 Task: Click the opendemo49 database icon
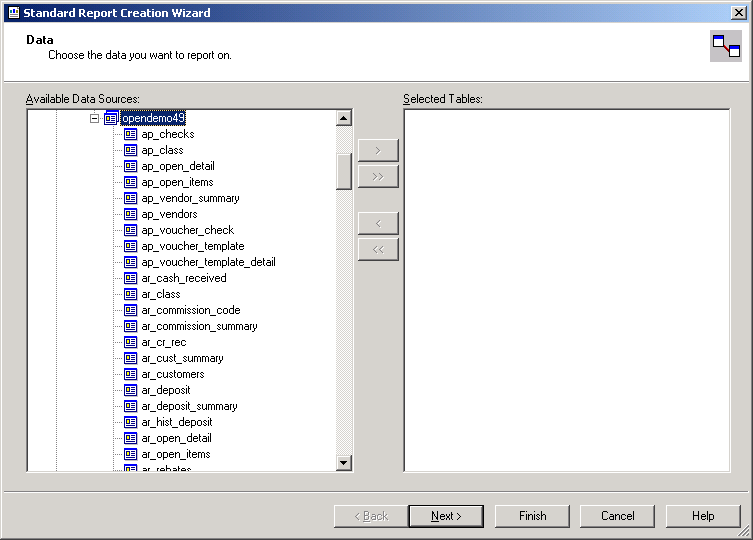(111, 118)
